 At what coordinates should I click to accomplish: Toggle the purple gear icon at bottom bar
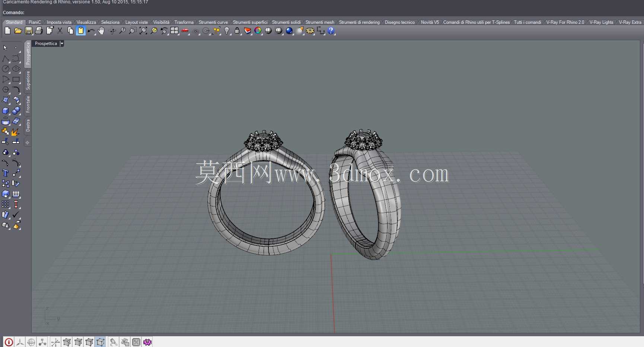click(x=147, y=342)
